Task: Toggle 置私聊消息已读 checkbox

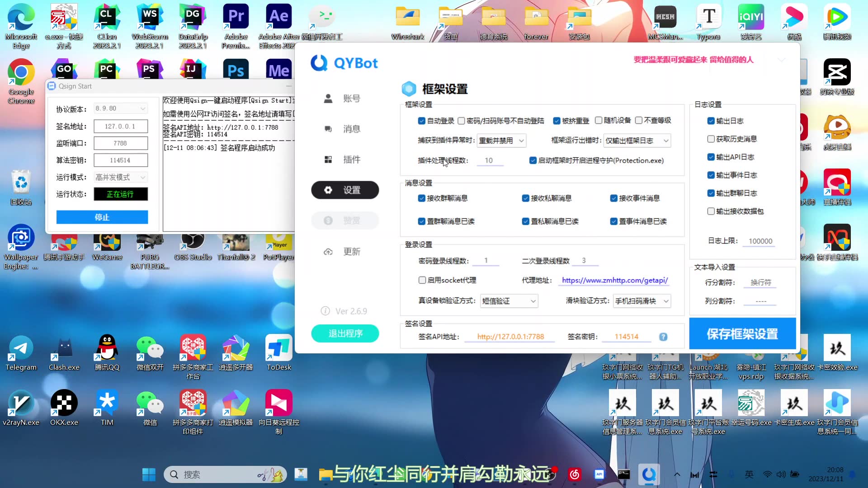Action: tap(525, 221)
